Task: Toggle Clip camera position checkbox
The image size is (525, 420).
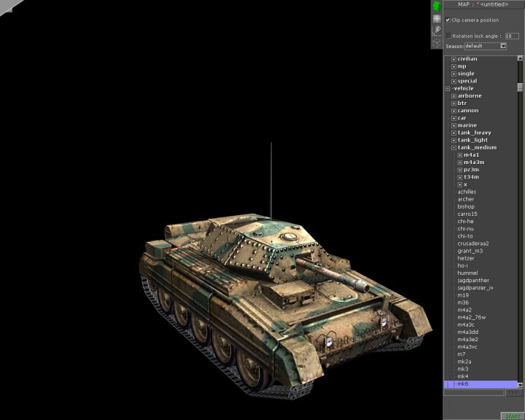Action: 448,20
